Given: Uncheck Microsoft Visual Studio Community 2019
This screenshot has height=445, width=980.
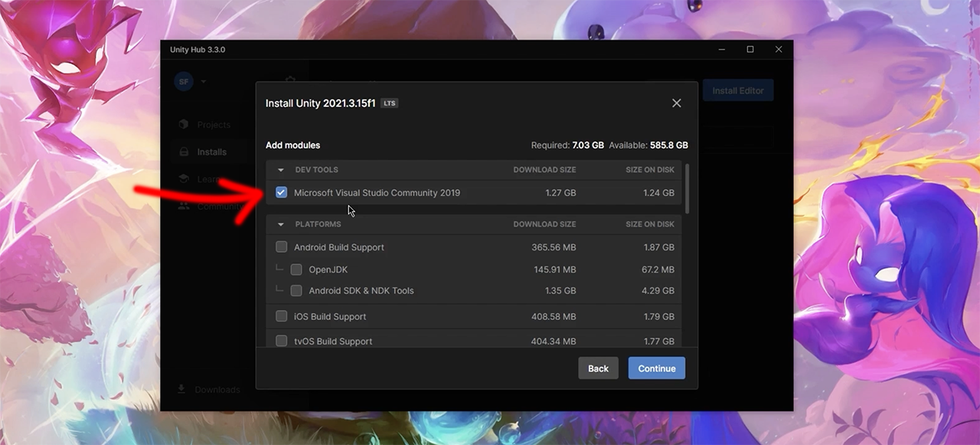Looking at the screenshot, I should click(x=281, y=192).
